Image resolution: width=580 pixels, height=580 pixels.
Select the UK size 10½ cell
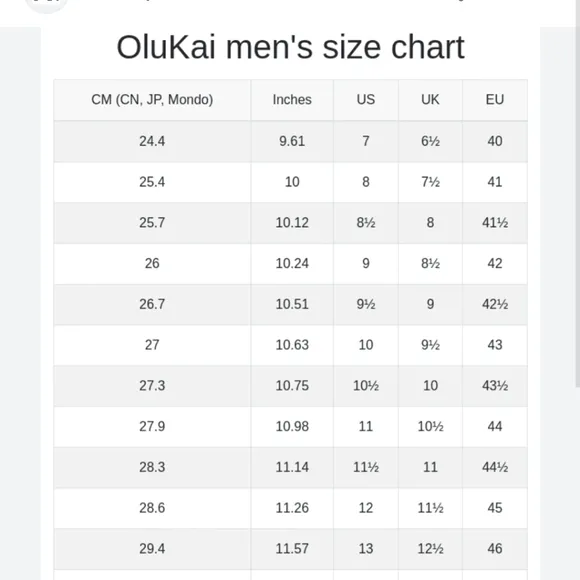tap(430, 426)
